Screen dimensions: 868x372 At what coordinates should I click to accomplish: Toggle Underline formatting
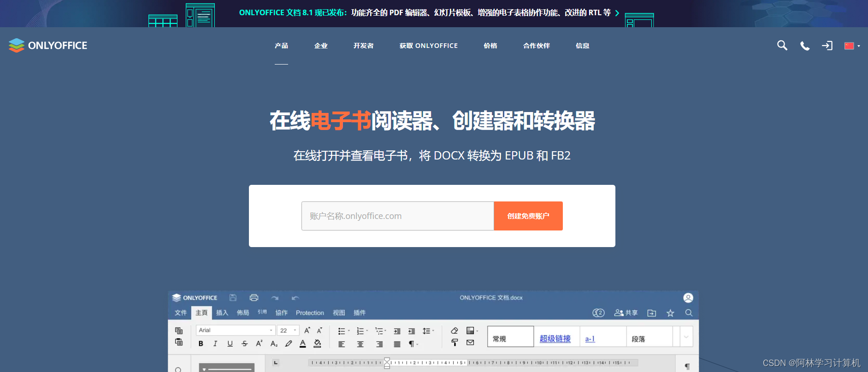point(230,343)
